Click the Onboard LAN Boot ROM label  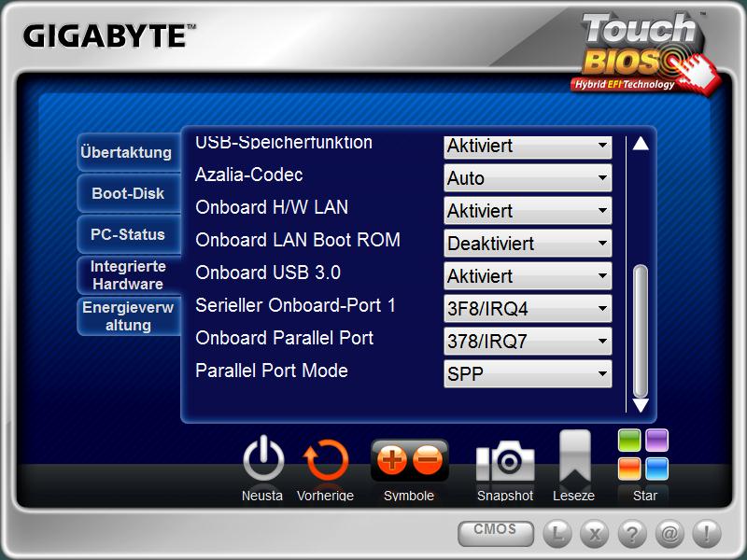pos(298,240)
